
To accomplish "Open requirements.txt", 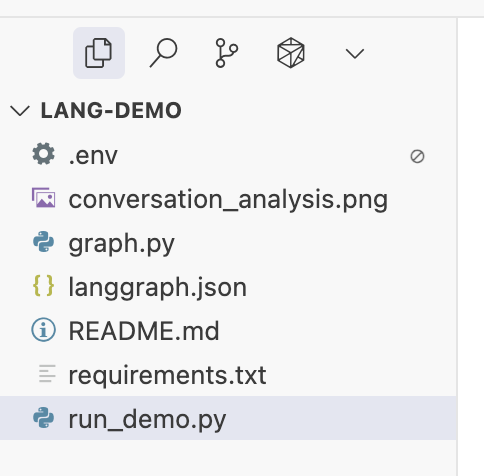I will tap(167, 375).
